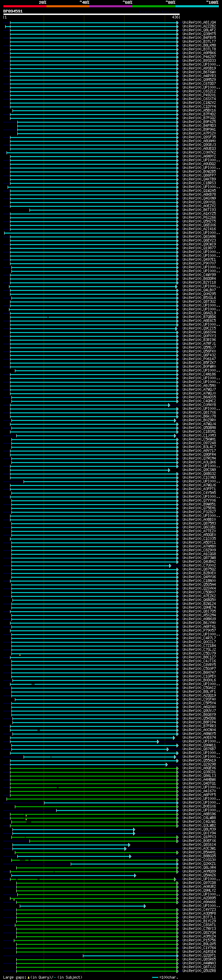The height and width of the screenshot is (980, 222).
Task: Select the BP094591 query label
Action: tap(13, 11)
